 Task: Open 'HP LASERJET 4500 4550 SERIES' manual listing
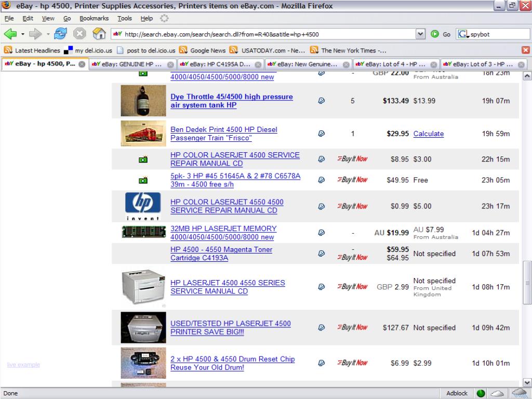point(228,287)
